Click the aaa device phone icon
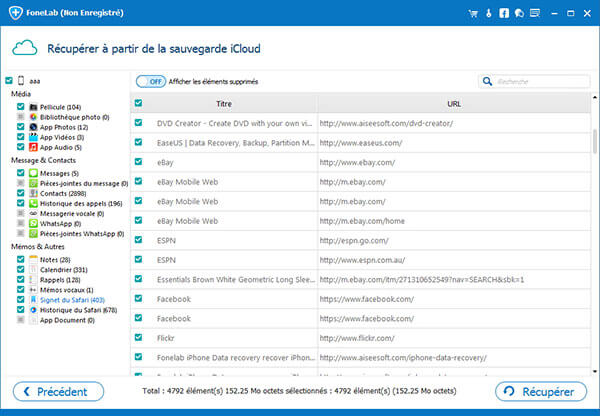Image resolution: width=600 pixels, height=416 pixels. click(x=21, y=80)
